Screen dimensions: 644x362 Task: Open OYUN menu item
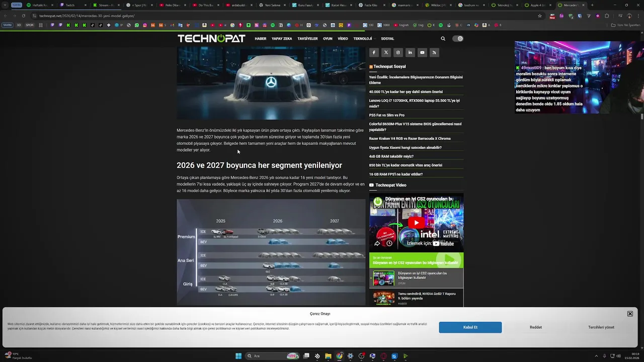[x=328, y=39]
